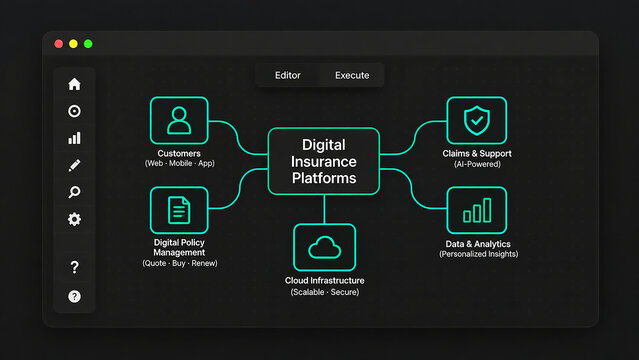639x360 pixels.
Task: Select the Data & Analytics chart icon node
Action: tap(477, 210)
